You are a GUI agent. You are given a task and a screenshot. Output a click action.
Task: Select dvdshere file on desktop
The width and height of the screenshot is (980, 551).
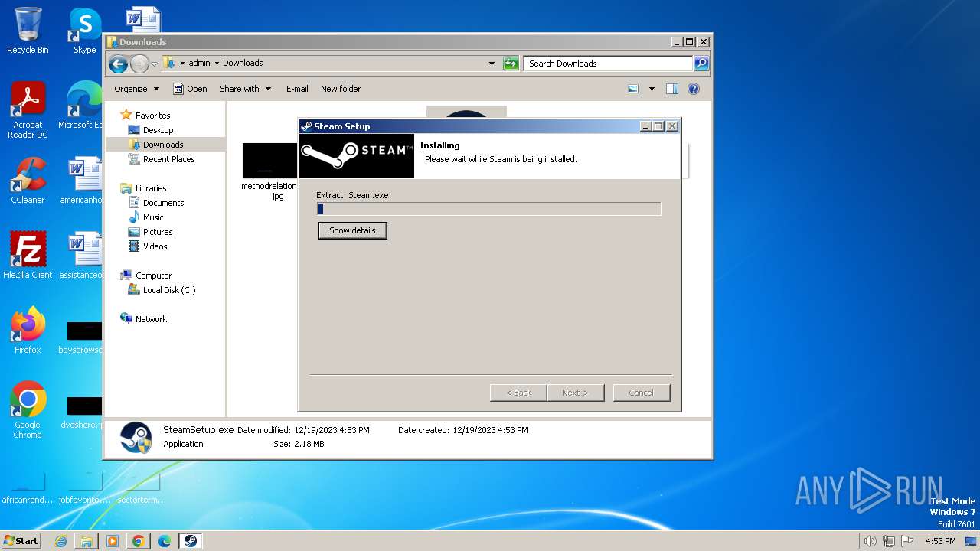coord(81,412)
